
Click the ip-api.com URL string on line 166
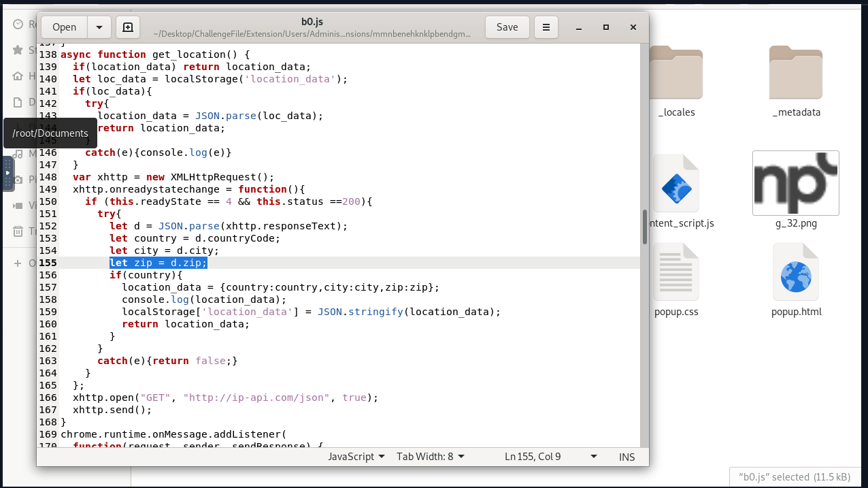click(256, 397)
